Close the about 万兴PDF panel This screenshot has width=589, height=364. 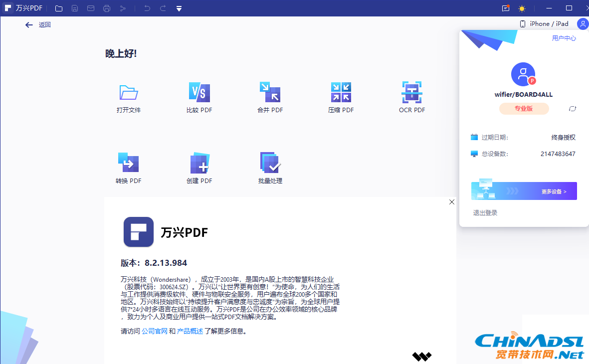(x=452, y=202)
